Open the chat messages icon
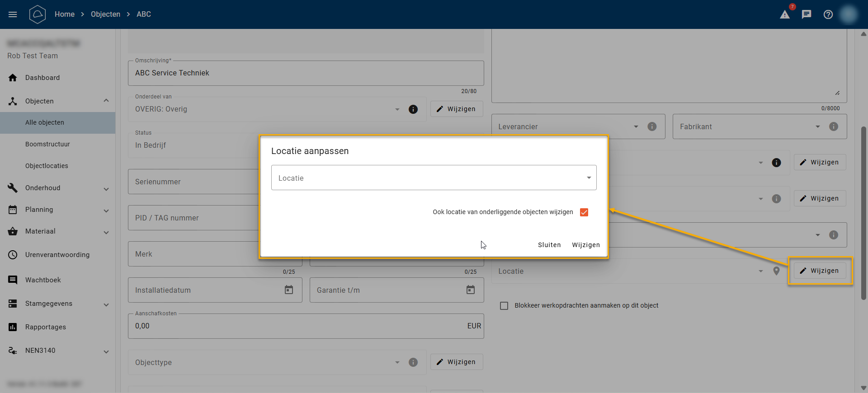This screenshot has width=868, height=393. (807, 14)
